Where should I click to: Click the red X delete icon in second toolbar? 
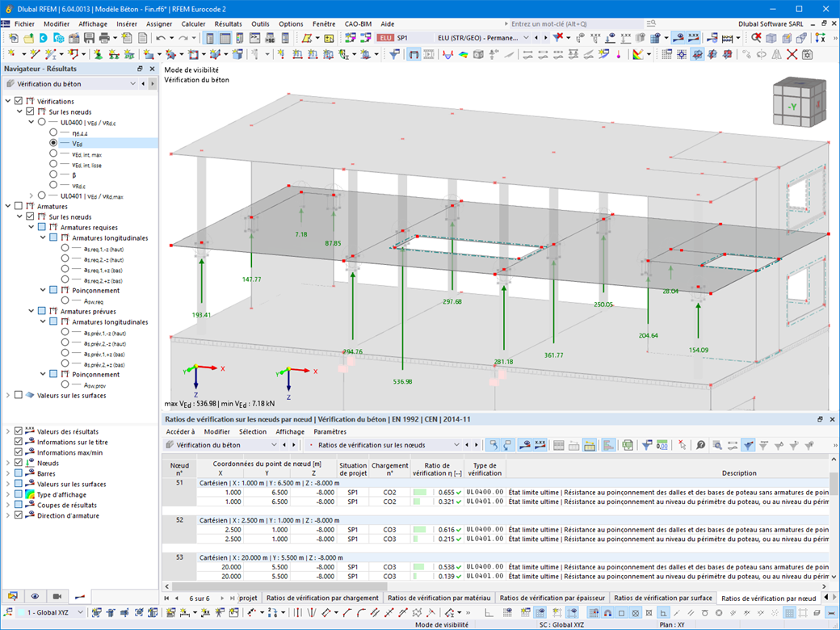(792, 54)
